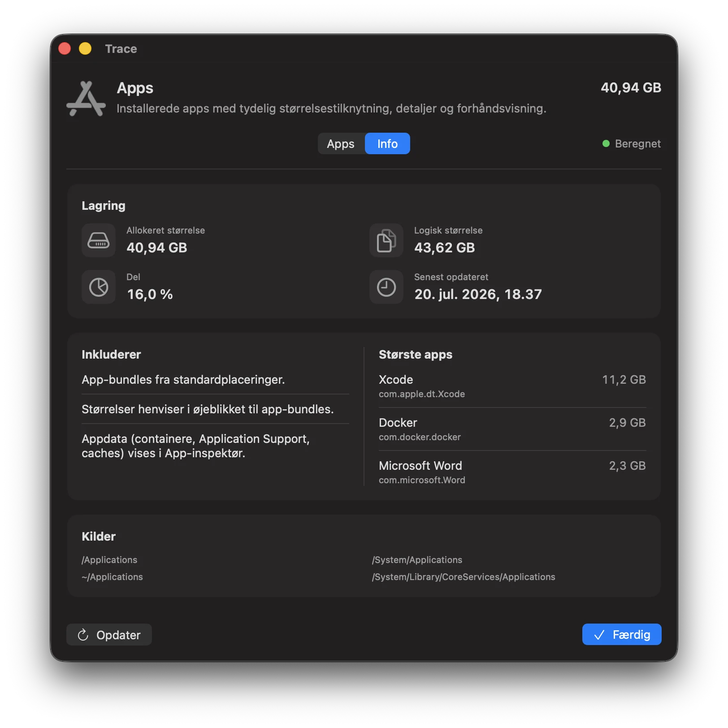This screenshot has width=728, height=728.
Task: Click the /System/Applications source path
Action: pos(417,560)
